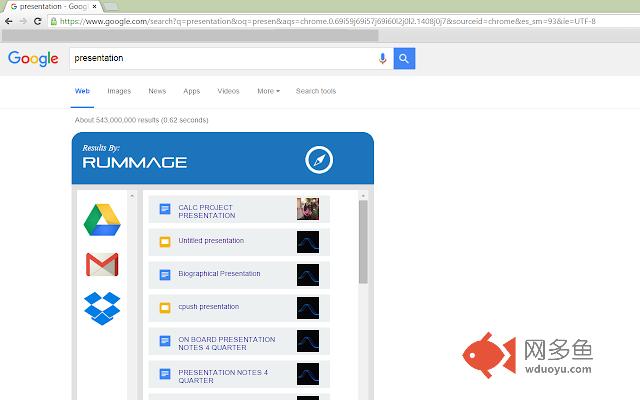Click the voice search microphone icon
The image size is (640, 400).
point(382,58)
